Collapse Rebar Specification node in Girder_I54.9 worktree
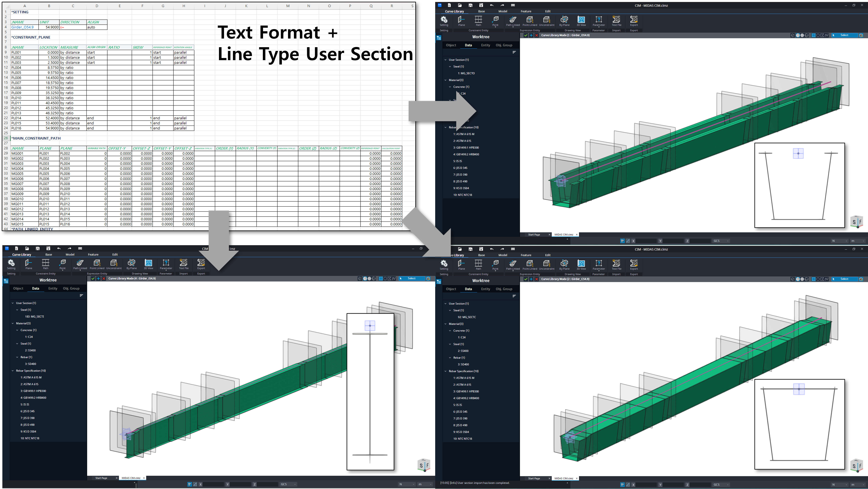Image resolution: width=868 pixels, height=489 pixels. click(13, 370)
